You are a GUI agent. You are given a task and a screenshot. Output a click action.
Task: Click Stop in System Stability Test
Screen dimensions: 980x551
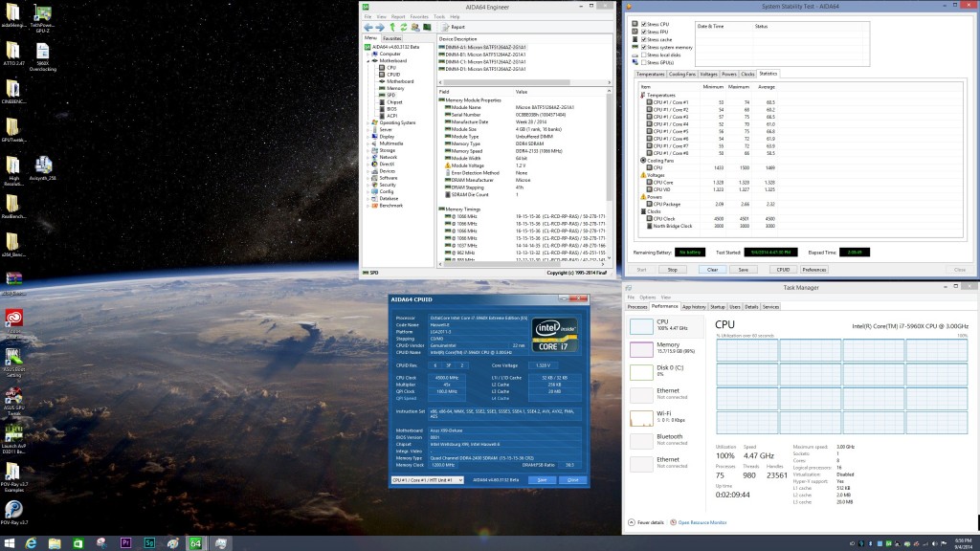[673, 269]
